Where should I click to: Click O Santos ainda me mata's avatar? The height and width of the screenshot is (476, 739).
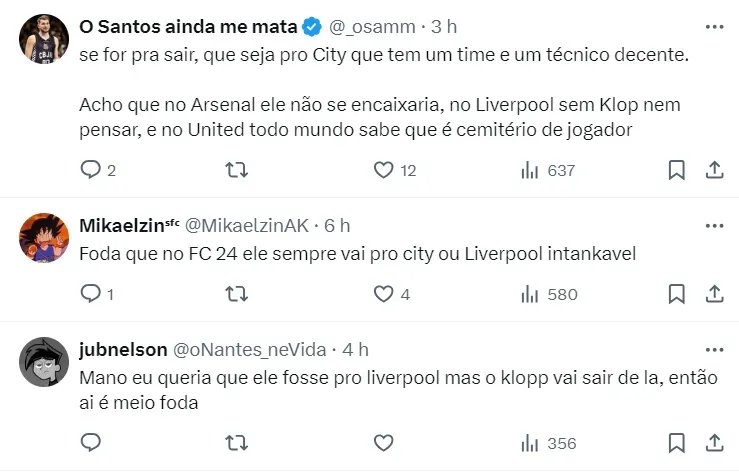coord(44,40)
